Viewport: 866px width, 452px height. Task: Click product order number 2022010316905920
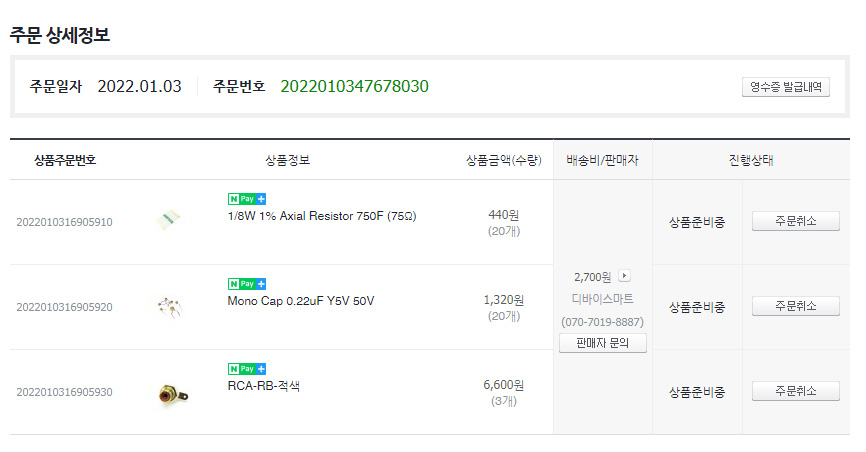(x=64, y=307)
